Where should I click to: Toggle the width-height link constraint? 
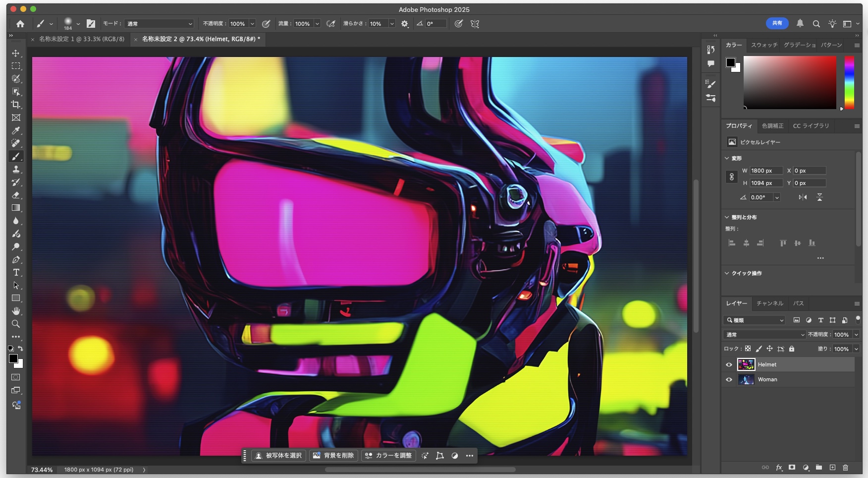click(x=731, y=177)
